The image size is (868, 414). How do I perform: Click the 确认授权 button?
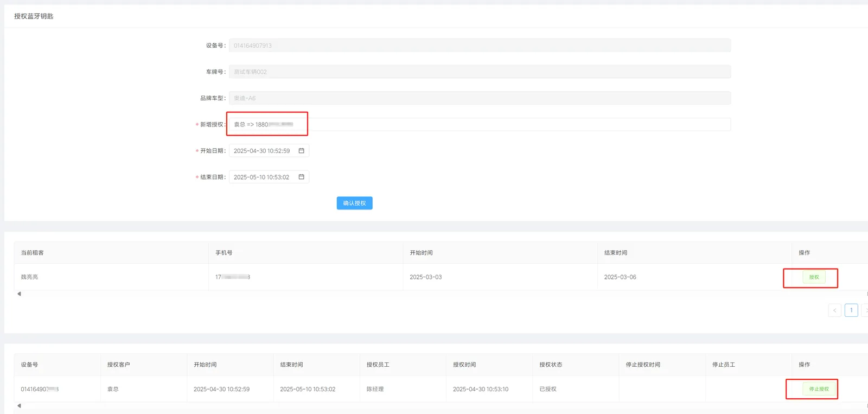coord(354,203)
